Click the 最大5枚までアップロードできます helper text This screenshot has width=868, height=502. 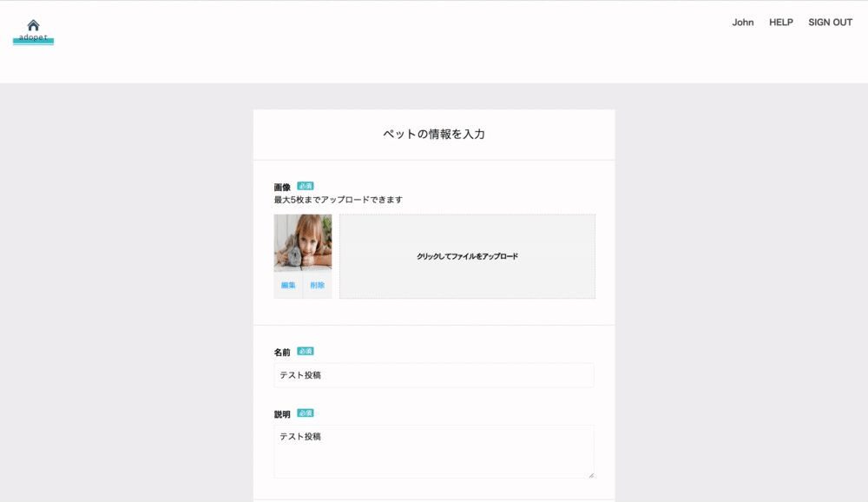pos(337,199)
